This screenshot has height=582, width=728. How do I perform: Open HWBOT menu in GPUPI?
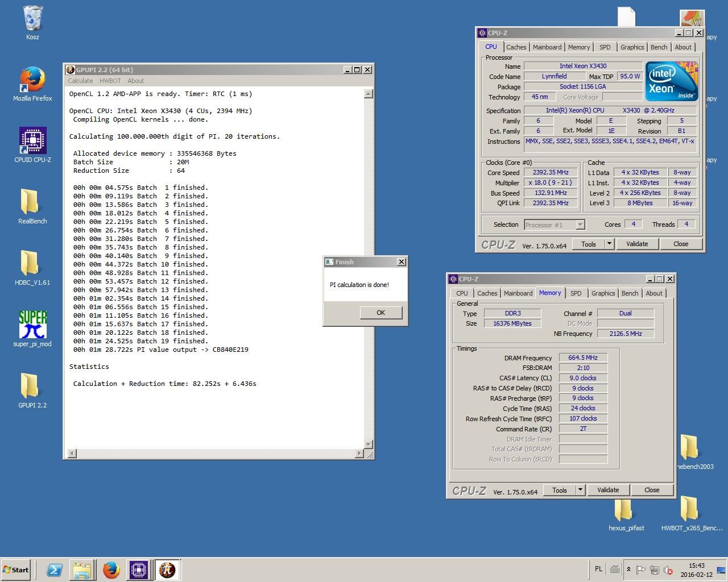pos(110,81)
